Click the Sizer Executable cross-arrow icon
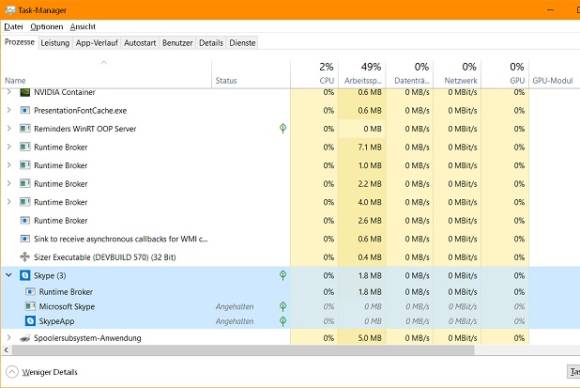 tap(25, 257)
